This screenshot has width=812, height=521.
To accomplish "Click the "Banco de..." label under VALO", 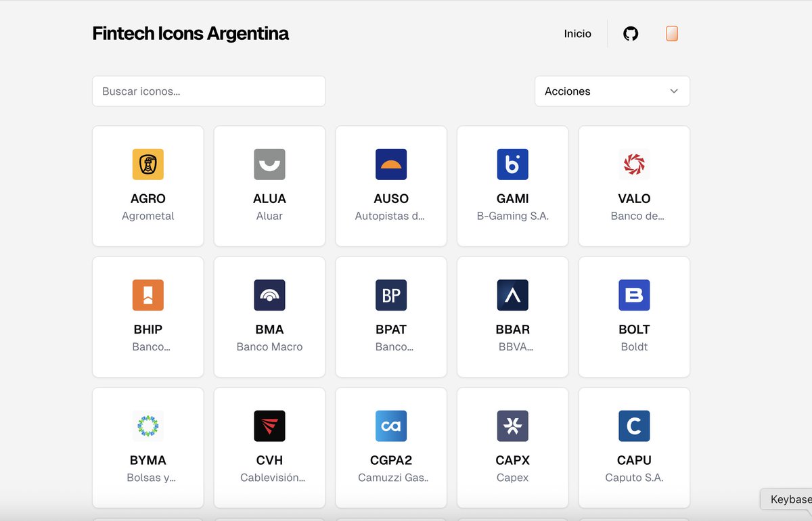I will (x=637, y=217).
